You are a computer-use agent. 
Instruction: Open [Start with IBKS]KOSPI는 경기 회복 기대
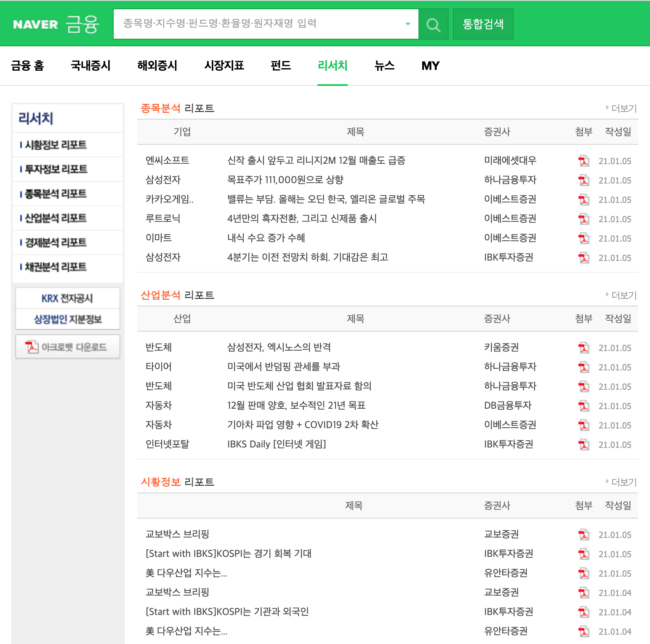[229, 554]
